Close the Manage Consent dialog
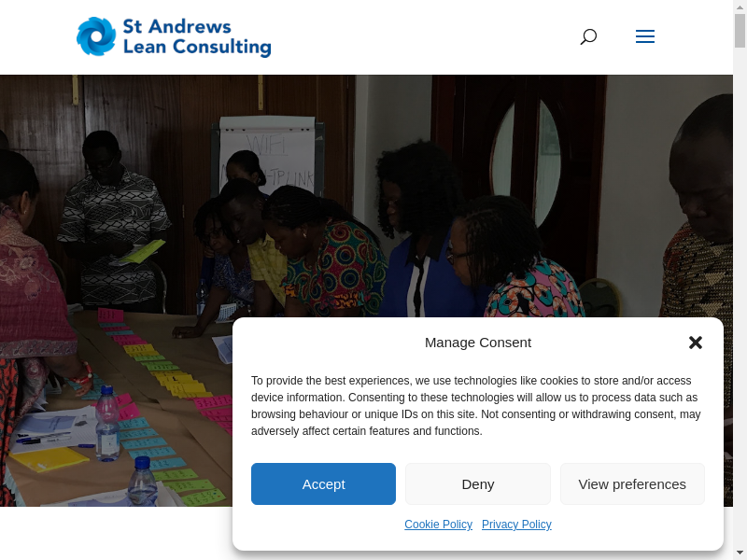747x560 pixels. point(696,343)
